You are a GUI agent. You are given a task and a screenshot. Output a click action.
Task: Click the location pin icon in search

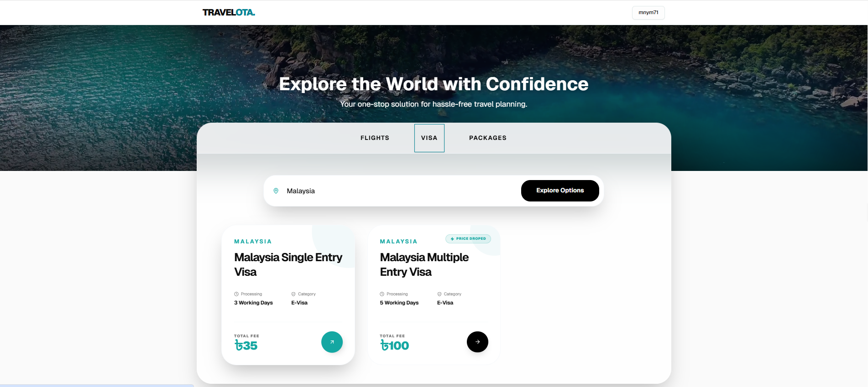[276, 191]
